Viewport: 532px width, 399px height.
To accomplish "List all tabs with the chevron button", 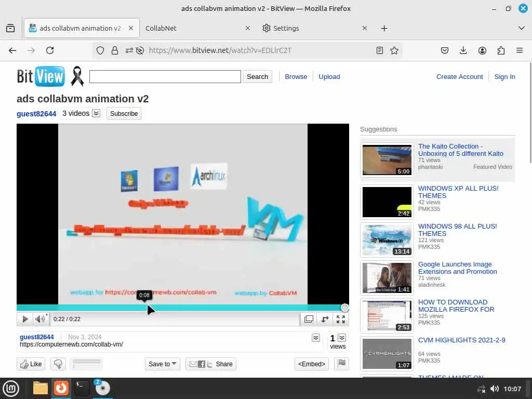I will 522,28.
